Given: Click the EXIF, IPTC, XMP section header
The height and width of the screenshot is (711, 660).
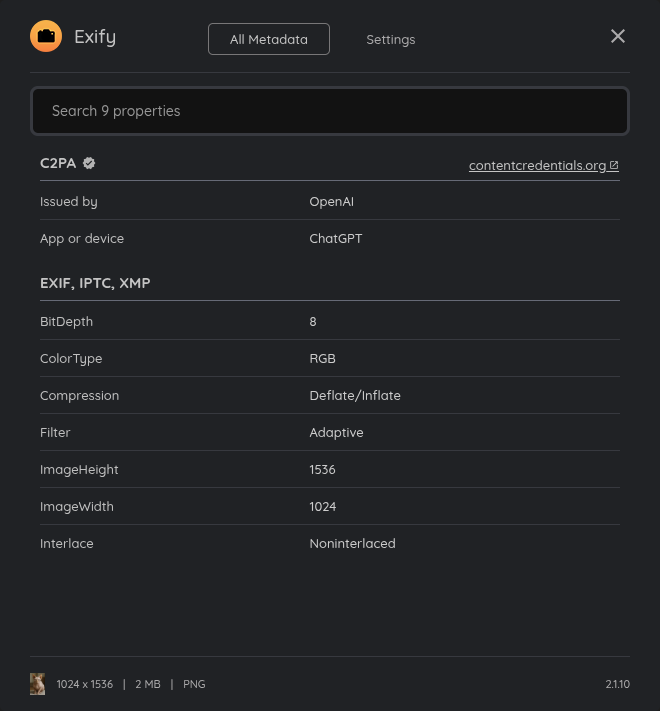Looking at the screenshot, I should point(95,283).
